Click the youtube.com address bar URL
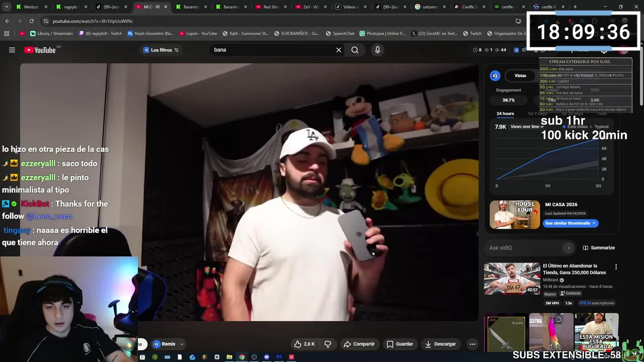 pyautogui.click(x=93, y=21)
